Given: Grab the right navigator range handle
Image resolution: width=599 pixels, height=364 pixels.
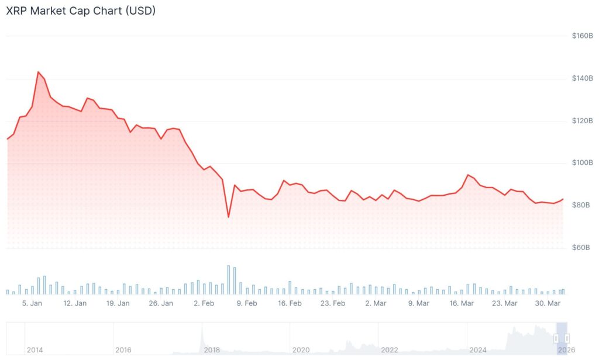Looking at the screenshot, I should point(567,338).
